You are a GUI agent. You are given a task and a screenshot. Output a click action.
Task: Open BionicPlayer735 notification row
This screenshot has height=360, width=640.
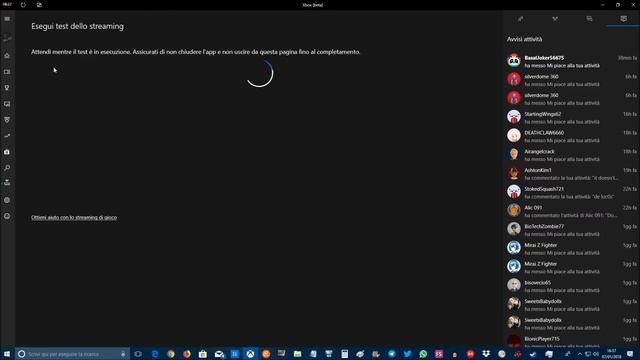tap(571, 341)
